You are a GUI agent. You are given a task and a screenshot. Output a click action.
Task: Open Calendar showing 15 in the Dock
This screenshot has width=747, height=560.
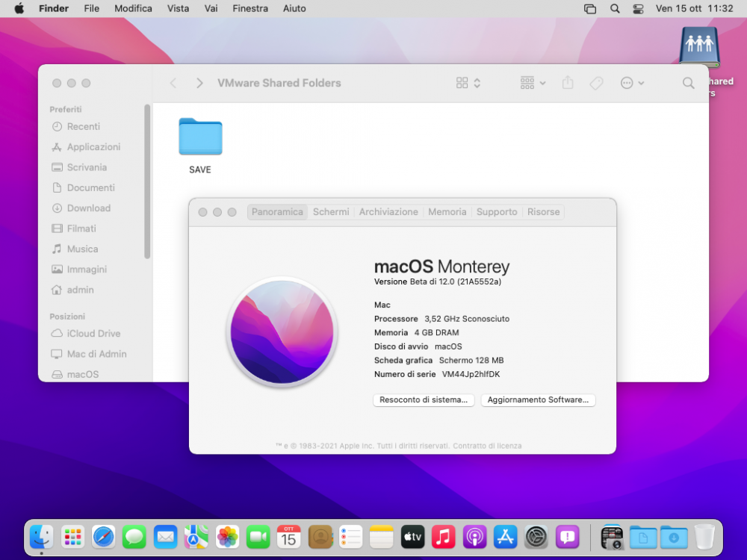point(288,537)
